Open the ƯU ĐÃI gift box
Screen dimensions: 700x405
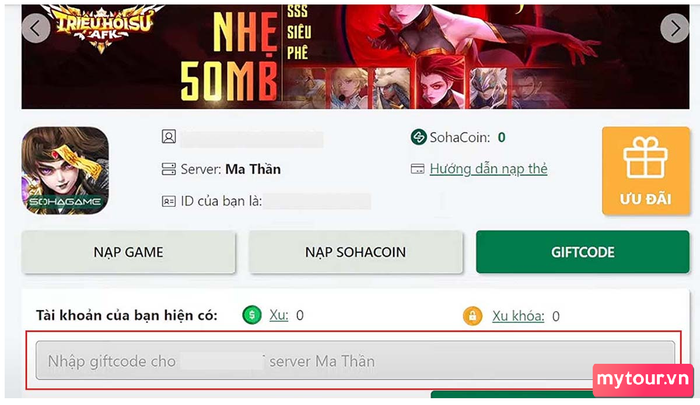tap(646, 171)
